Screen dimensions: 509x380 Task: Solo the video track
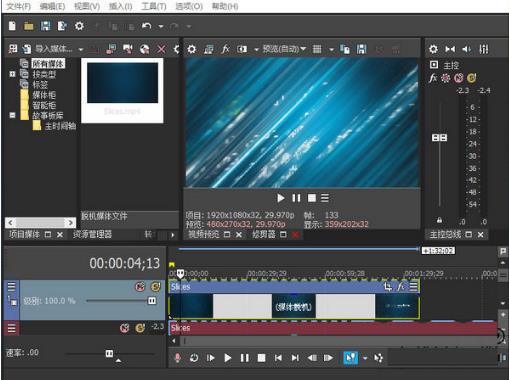155,287
